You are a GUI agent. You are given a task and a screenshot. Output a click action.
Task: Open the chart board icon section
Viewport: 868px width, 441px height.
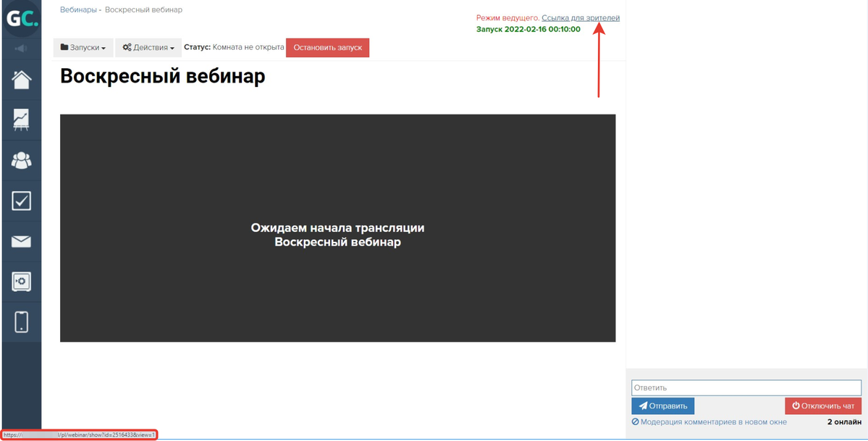tap(22, 120)
